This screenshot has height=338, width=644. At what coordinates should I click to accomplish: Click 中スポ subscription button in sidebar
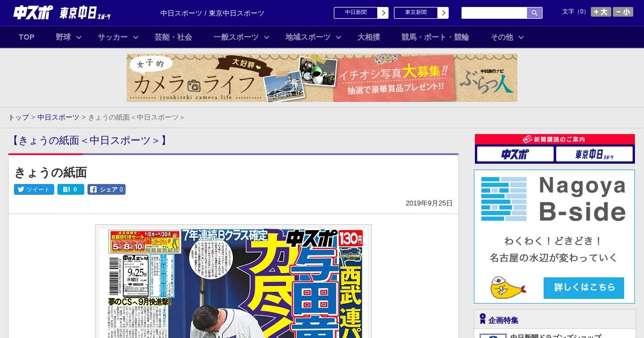click(515, 155)
